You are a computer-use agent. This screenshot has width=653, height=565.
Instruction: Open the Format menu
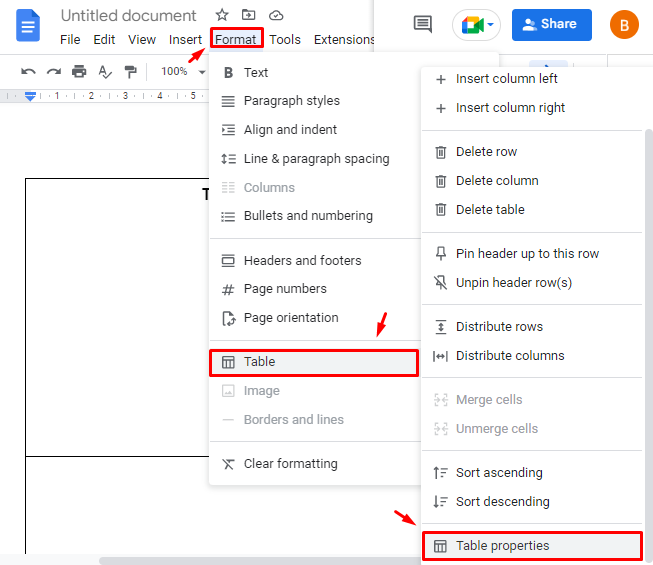tap(236, 39)
